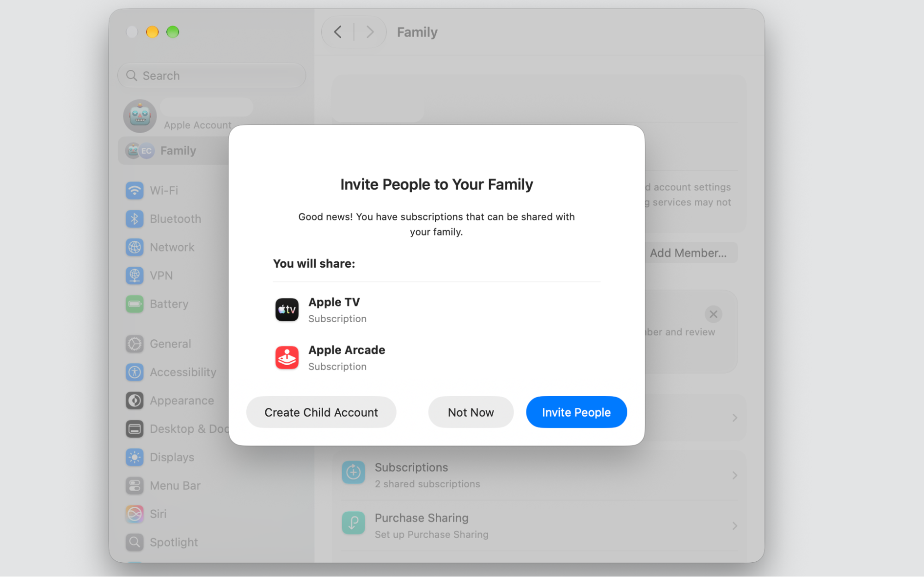Screen dimensions: 924x577
Task: Click the Purchase Sharing label text
Action: coord(422,518)
